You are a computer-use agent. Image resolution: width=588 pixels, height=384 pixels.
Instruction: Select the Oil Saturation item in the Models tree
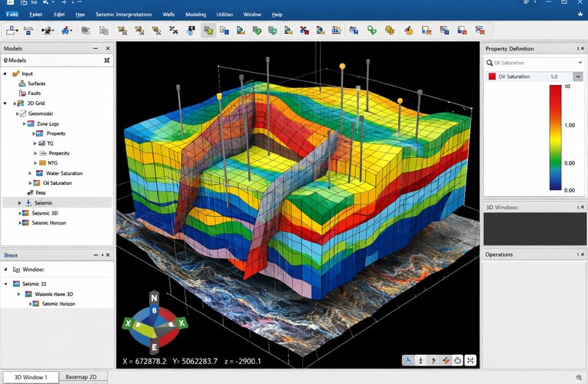click(x=57, y=183)
